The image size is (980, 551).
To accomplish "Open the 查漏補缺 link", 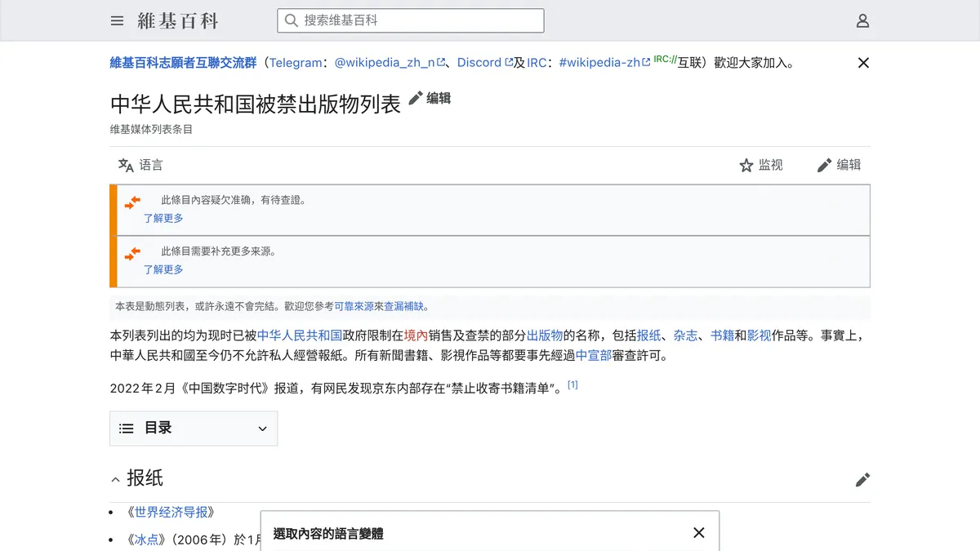I will point(403,307).
